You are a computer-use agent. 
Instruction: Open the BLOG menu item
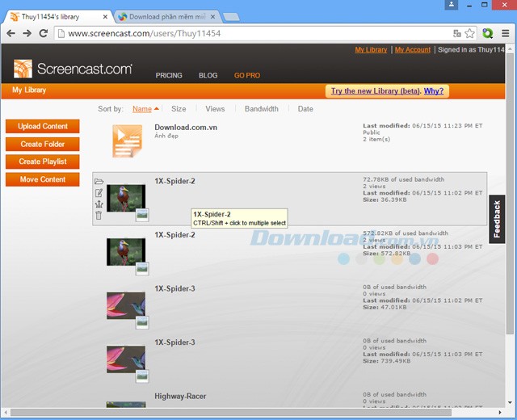pyautogui.click(x=208, y=75)
